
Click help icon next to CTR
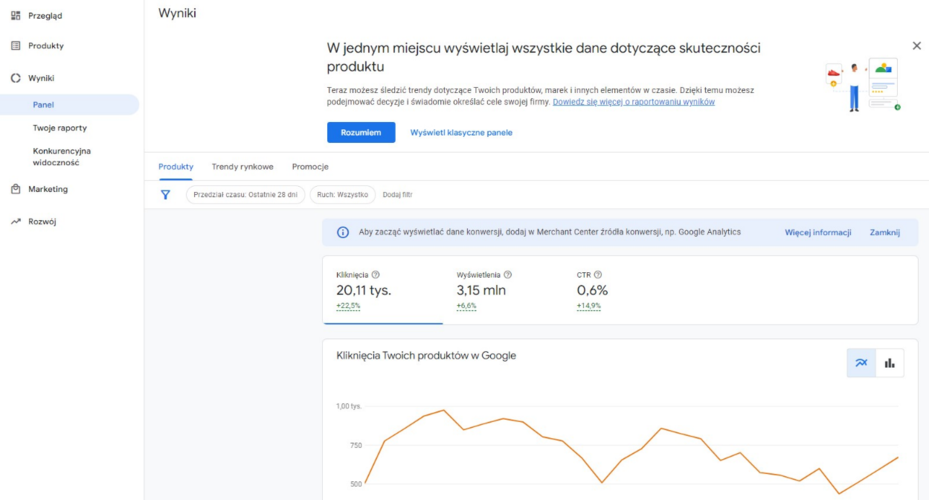[598, 275]
